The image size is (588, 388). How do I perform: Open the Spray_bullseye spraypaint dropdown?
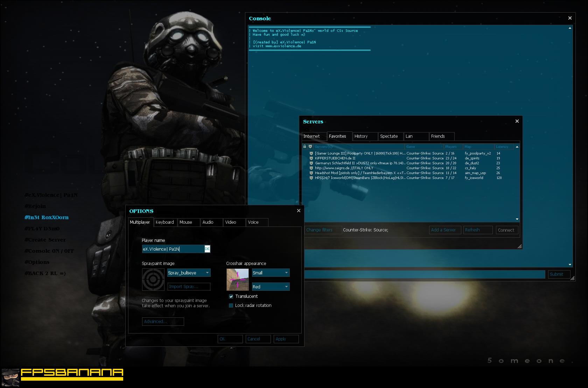[189, 273]
